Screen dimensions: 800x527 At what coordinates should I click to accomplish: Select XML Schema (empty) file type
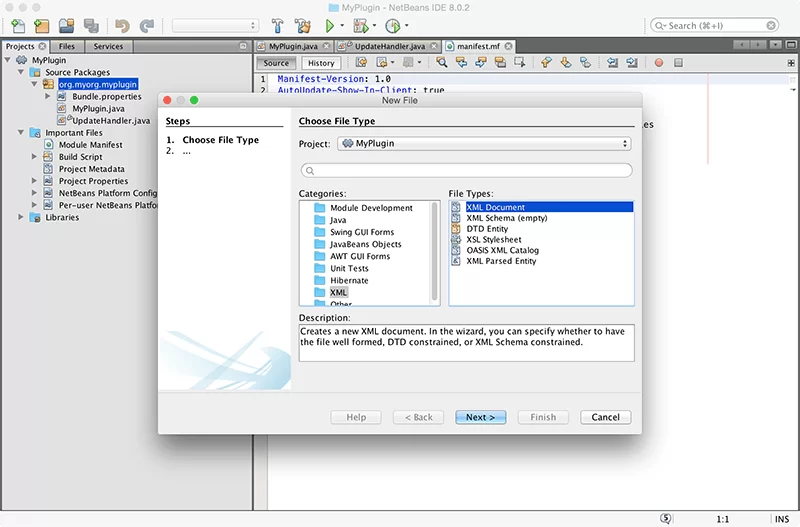[x=507, y=218]
